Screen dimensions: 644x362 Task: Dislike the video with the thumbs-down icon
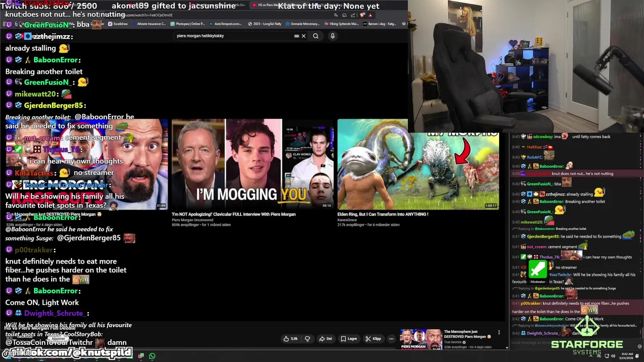coord(307,339)
